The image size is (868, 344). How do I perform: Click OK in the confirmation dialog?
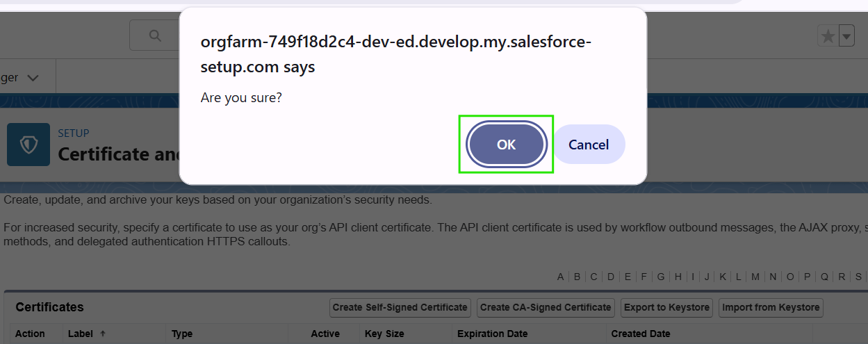[506, 145]
